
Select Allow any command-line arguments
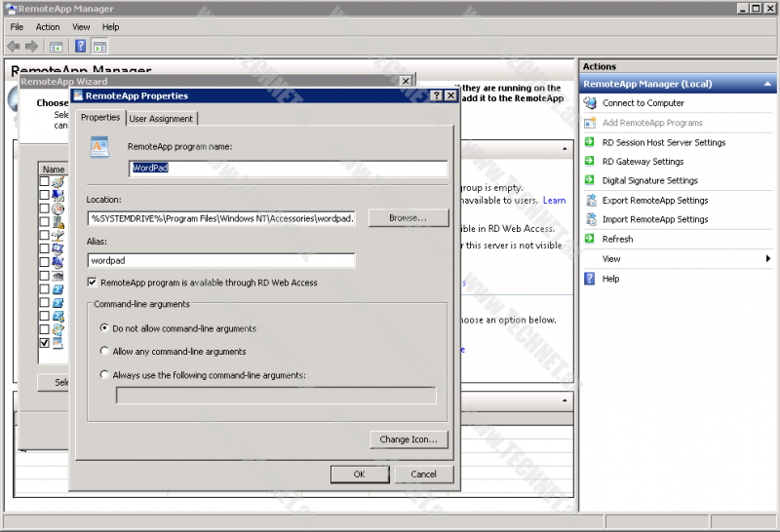coord(105,352)
